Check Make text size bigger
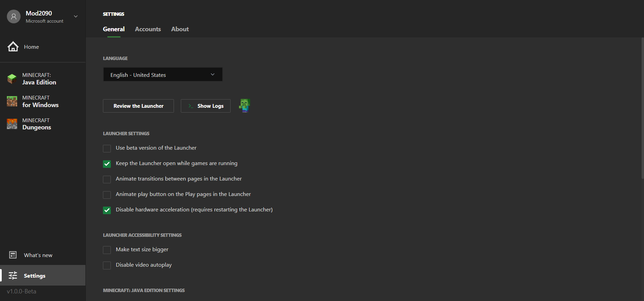644x301 pixels. tap(107, 250)
